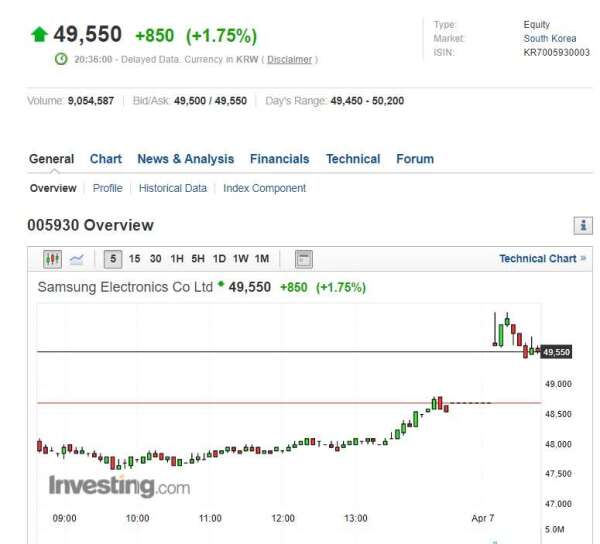Switch chart to 1D interval

[219, 259]
